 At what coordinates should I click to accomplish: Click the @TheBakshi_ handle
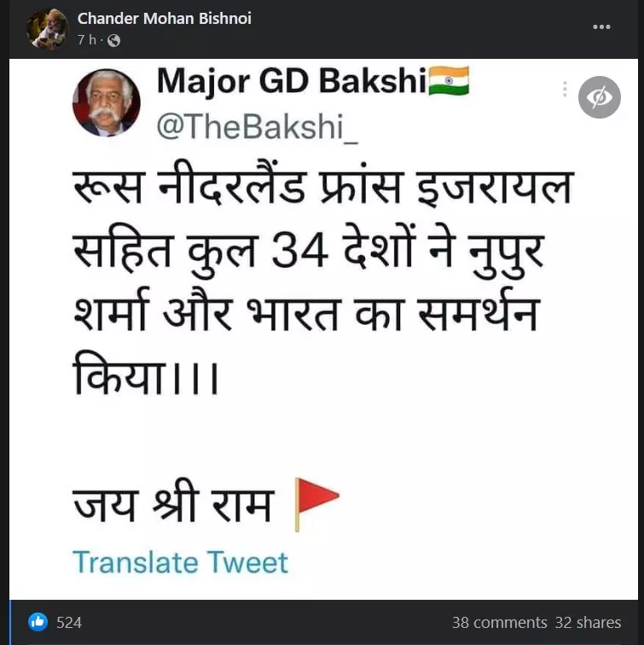pyautogui.click(x=258, y=126)
